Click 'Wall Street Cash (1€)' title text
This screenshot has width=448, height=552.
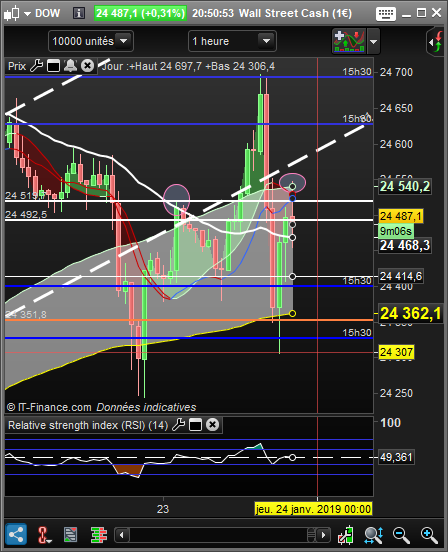[295, 13]
